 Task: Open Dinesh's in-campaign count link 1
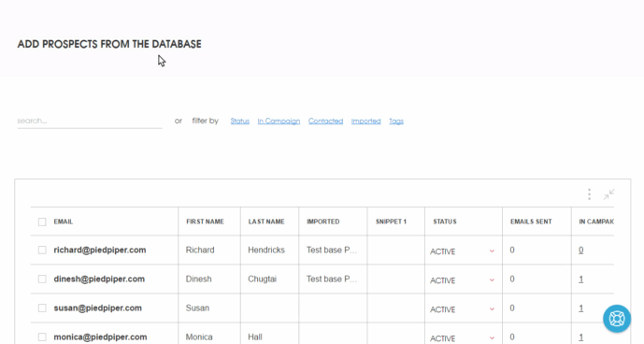tap(580, 279)
